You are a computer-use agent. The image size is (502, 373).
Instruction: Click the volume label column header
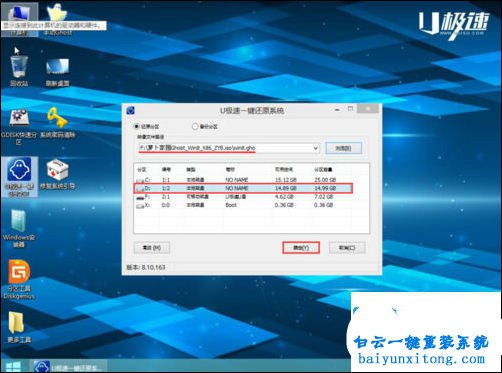point(230,170)
